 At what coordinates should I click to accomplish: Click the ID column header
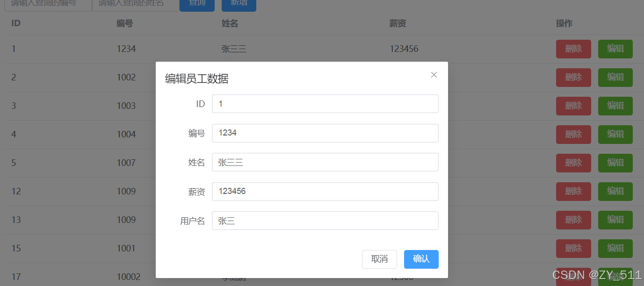coord(16,23)
